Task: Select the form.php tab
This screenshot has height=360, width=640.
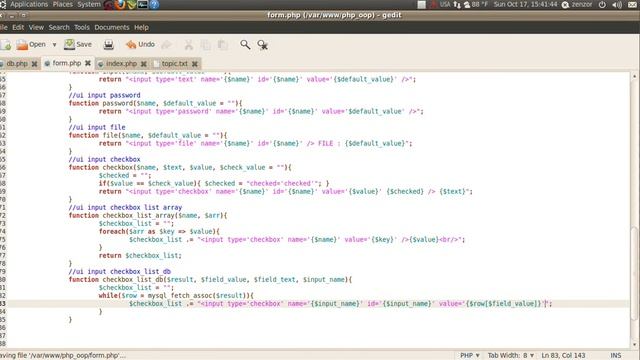Action: (67, 63)
